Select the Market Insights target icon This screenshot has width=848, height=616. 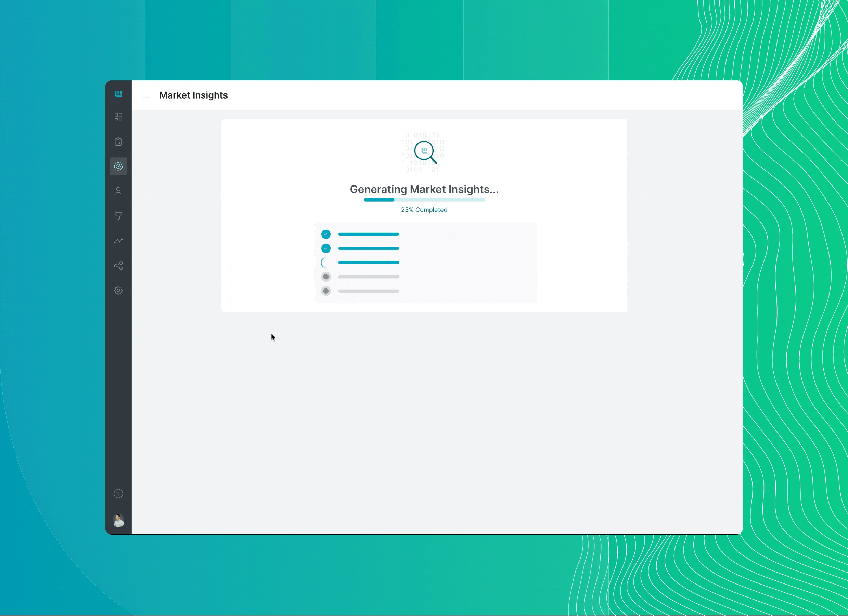pyautogui.click(x=118, y=166)
